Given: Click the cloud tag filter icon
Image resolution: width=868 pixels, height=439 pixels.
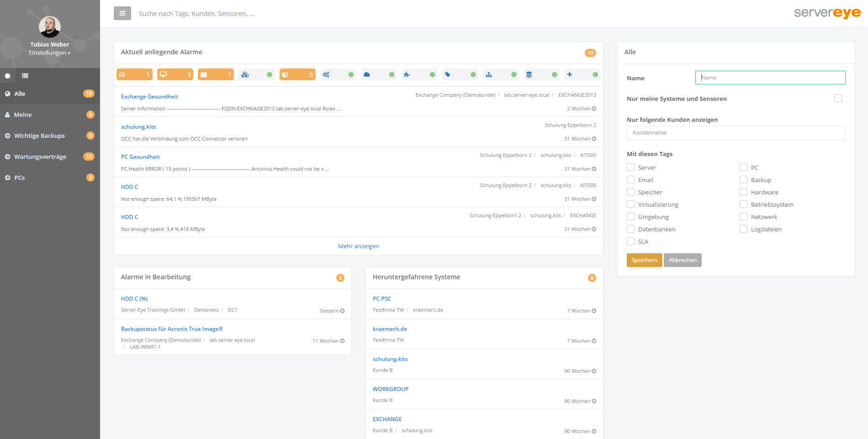Looking at the screenshot, I should coord(378,74).
